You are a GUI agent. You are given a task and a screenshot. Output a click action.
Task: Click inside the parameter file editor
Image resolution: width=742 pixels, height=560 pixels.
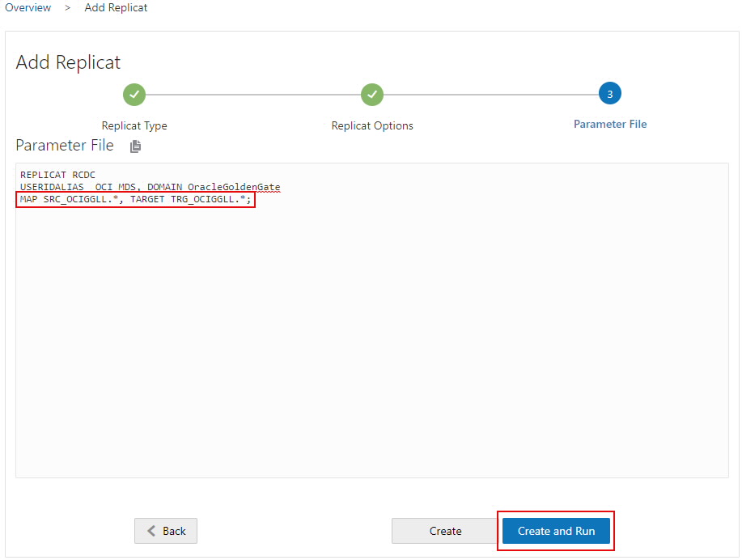(371, 324)
